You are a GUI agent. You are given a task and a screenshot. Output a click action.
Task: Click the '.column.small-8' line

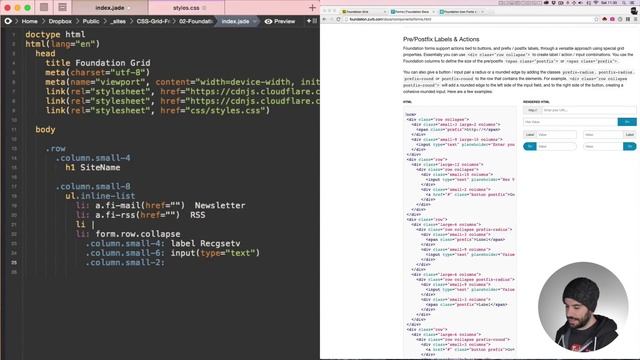click(x=93, y=187)
